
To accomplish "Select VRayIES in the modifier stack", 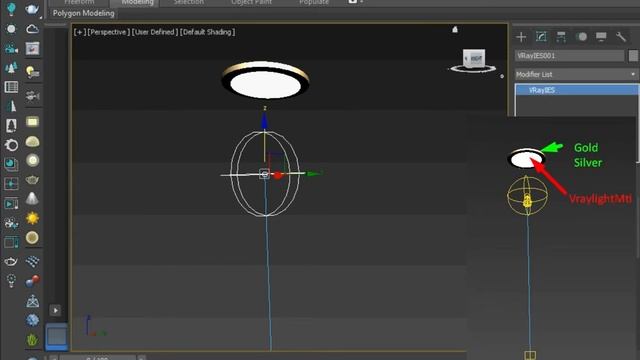I will click(x=577, y=90).
